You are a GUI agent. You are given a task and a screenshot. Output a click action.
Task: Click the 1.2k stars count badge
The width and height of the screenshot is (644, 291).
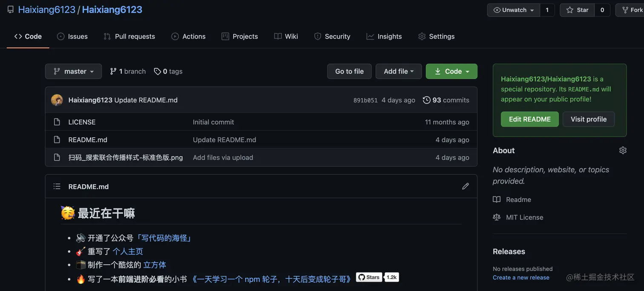(x=392, y=277)
